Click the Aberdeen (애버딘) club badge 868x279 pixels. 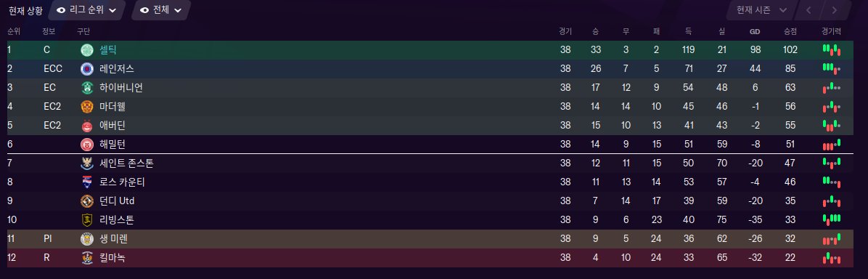tap(88, 126)
